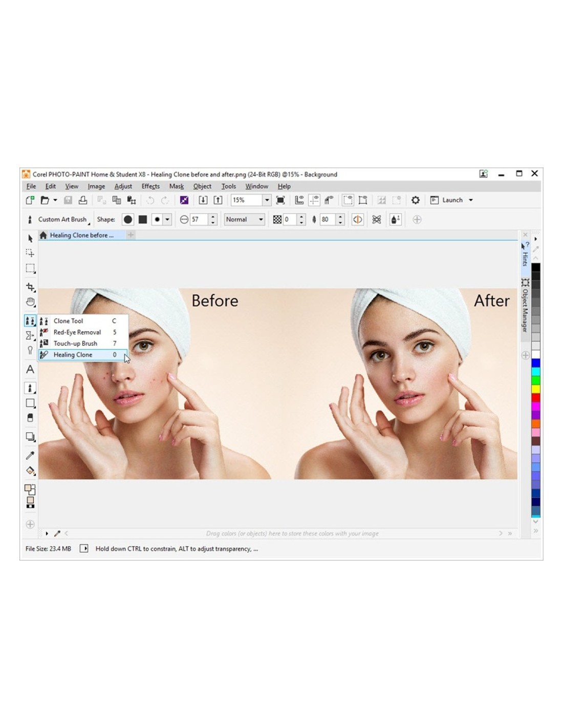Screen dimensions: 563x728
Task: Choose Healing Clone from the flyout
Action: click(73, 355)
